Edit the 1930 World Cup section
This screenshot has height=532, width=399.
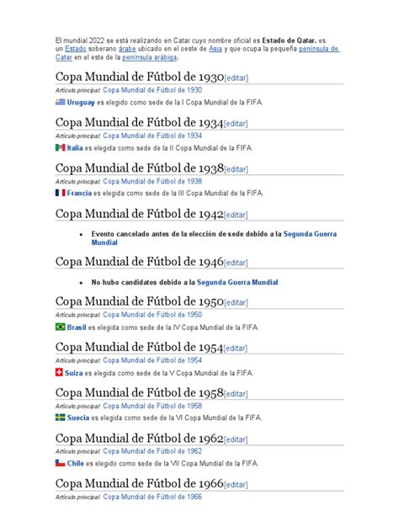237,78
